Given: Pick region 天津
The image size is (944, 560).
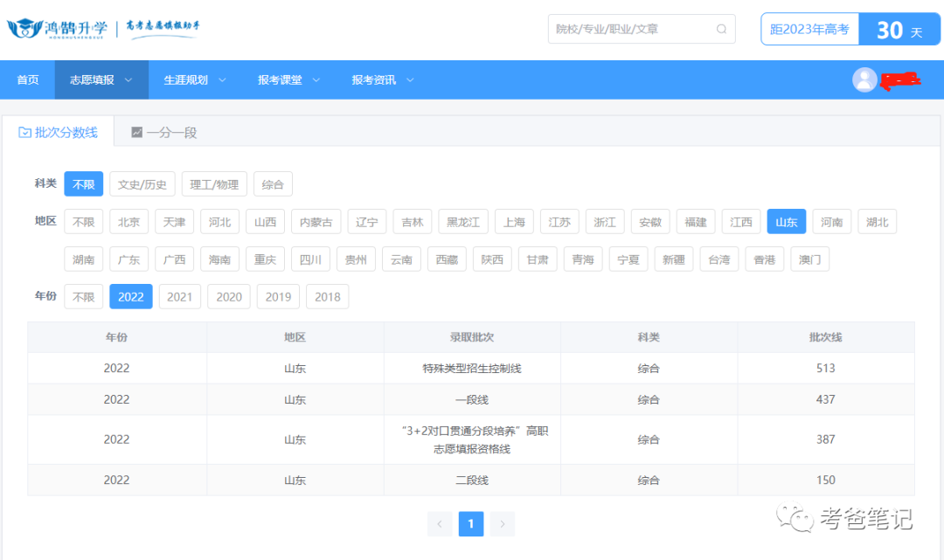Looking at the screenshot, I should tap(175, 222).
